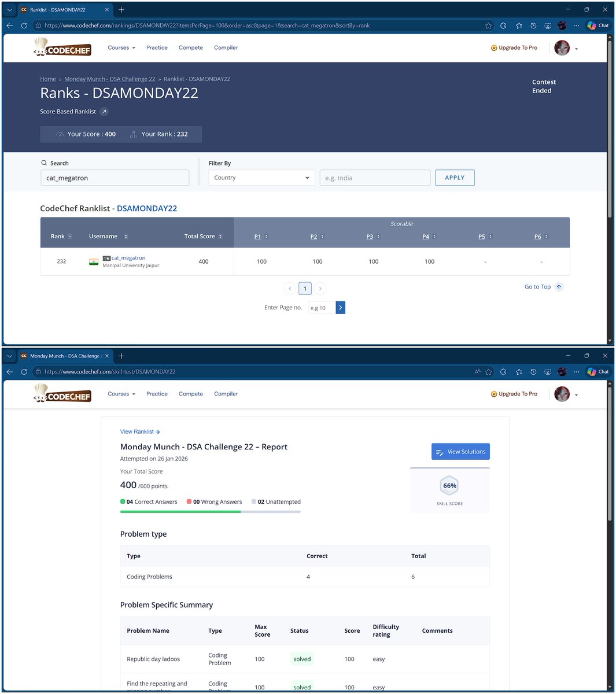
Task: Click back arrow in Monday Munch report window
Action: tap(9, 372)
